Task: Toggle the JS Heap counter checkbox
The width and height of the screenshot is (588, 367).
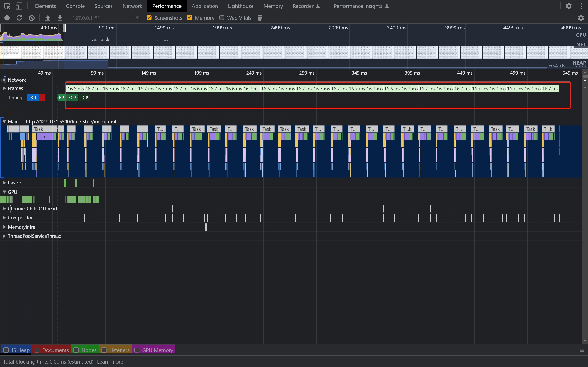Action: click(6, 350)
